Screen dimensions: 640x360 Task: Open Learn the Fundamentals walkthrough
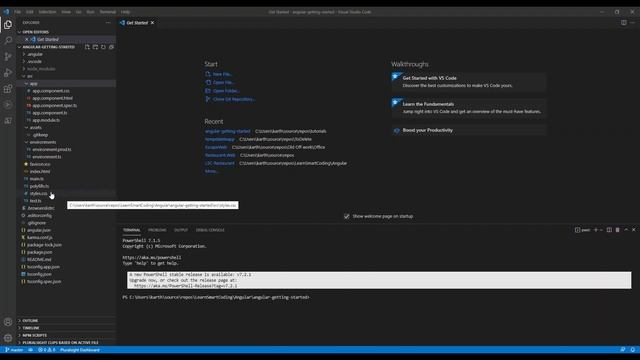tap(469, 108)
